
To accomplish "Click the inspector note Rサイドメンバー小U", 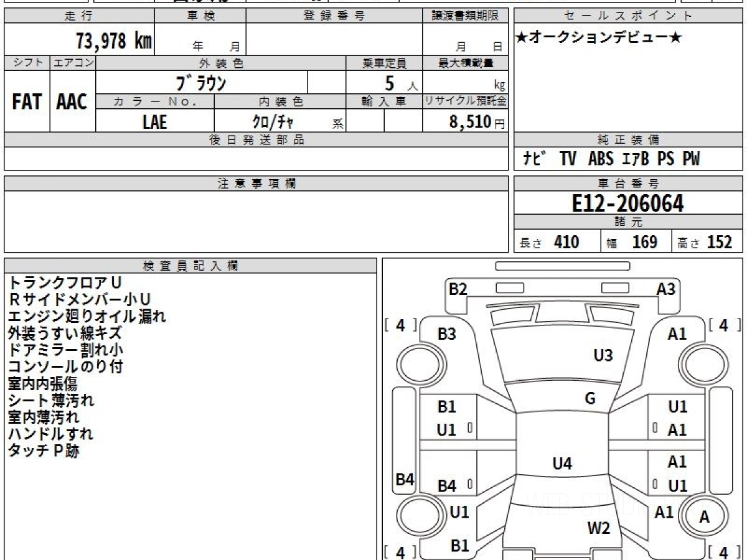I will (79, 299).
